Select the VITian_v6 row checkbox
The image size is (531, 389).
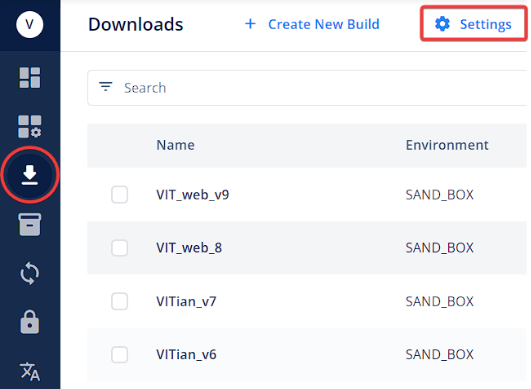[120, 354]
